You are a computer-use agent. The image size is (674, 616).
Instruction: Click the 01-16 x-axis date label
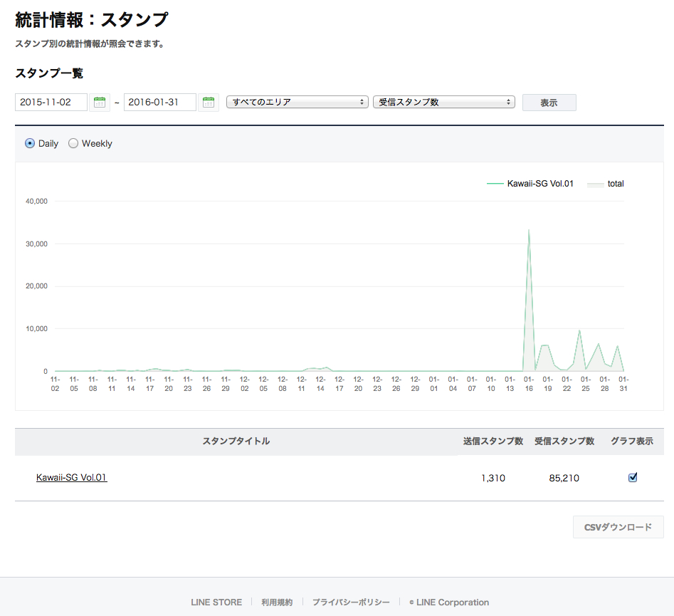529,384
